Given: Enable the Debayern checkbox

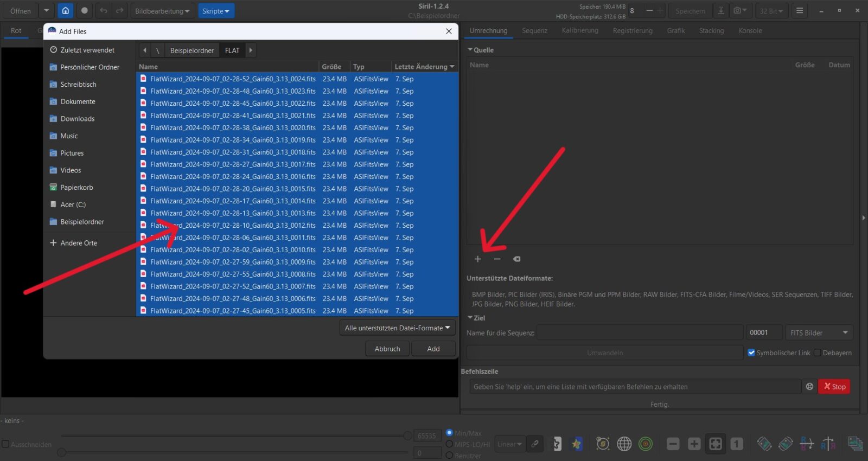Looking at the screenshot, I should point(818,353).
